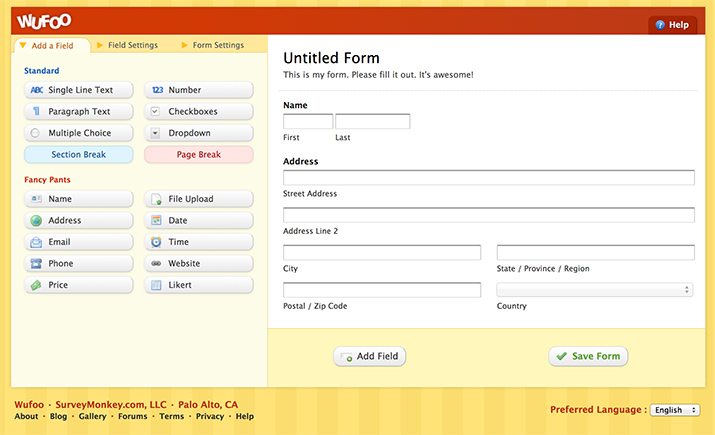Image resolution: width=715 pixels, height=435 pixels.
Task: Click the Wufoo logo
Action: pyautogui.click(x=44, y=21)
